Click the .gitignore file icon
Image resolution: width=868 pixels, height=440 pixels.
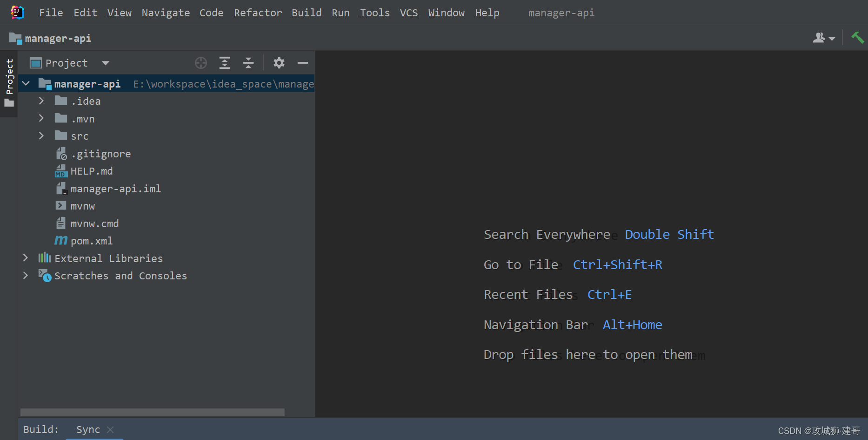(61, 154)
